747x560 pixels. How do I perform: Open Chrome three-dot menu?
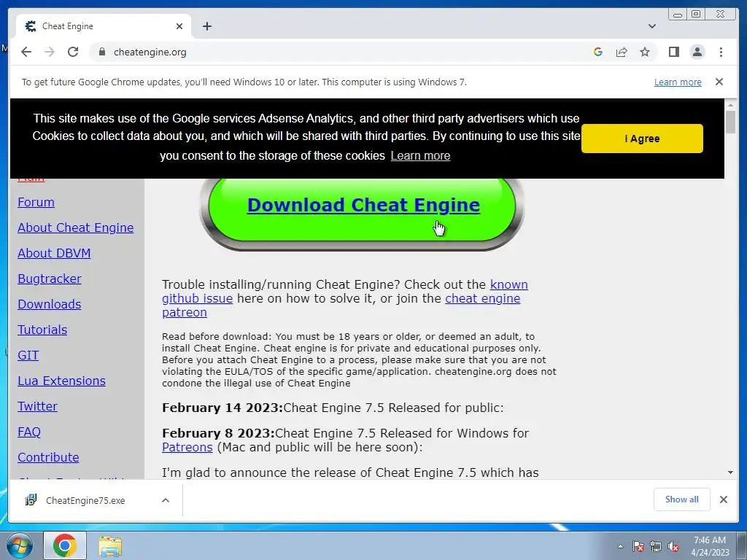coord(721,52)
